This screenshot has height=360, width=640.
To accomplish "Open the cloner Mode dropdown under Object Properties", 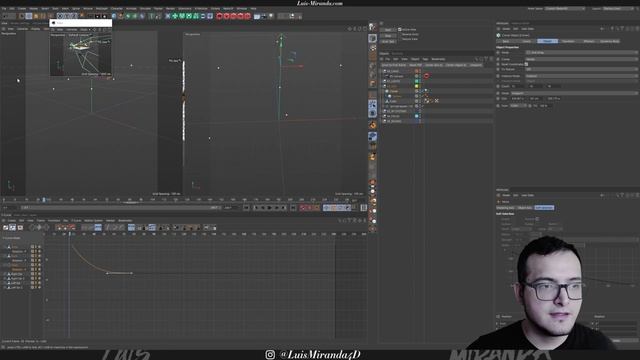I will 581,53.
